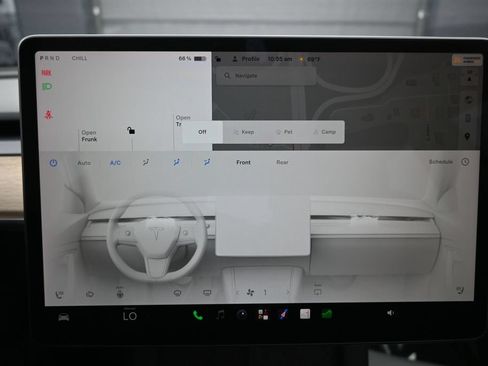Tap the unlock padlock over the car
The height and width of the screenshot is (366, 488).
coord(131,130)
